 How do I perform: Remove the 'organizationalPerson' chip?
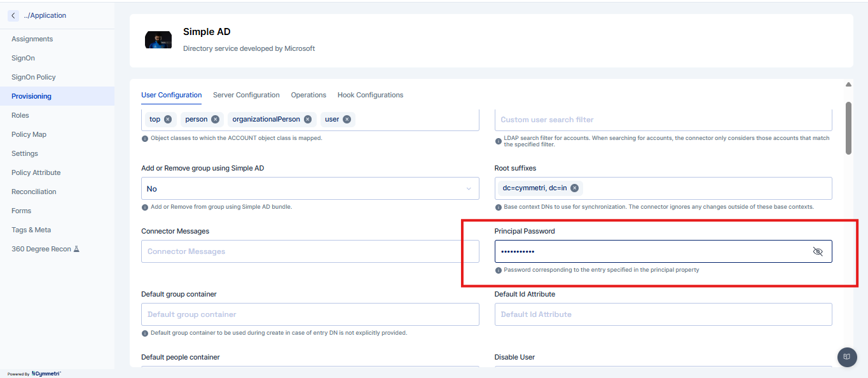tap(308, 119)
